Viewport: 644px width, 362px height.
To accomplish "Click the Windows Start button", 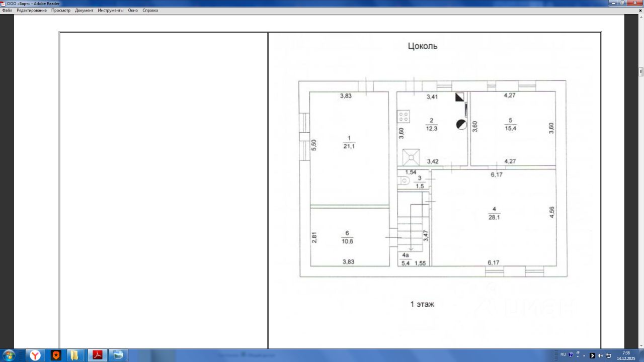I will pyautogui.click(x=9, y=355).
